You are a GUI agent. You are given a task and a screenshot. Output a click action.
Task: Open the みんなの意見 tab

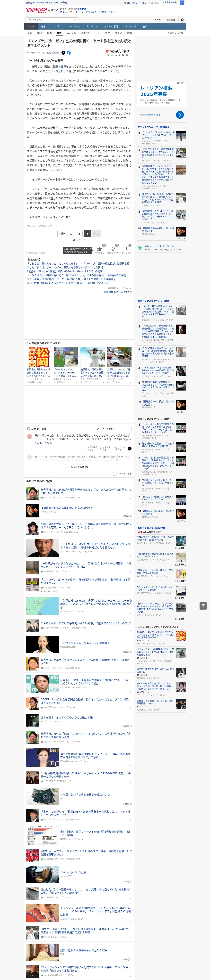111,27
